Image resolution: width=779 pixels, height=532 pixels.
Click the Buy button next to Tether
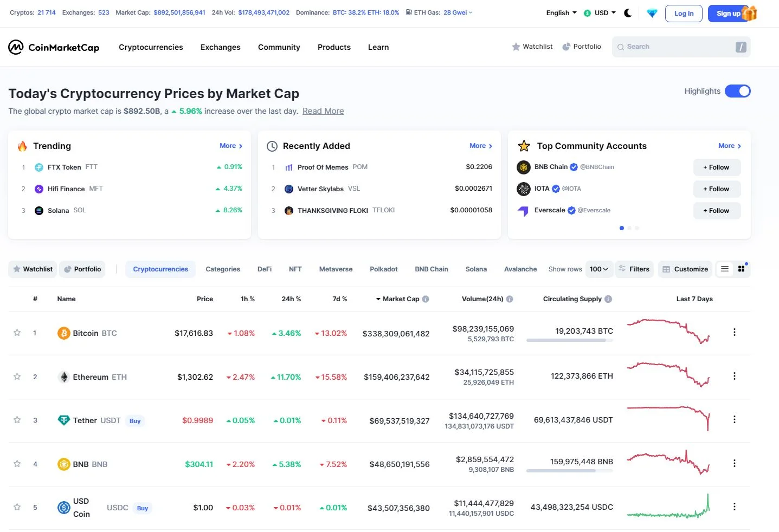(135, 421)
